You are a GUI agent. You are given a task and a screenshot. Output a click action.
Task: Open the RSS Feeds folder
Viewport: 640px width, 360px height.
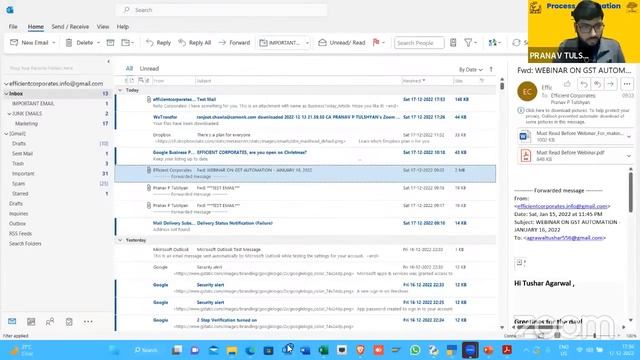pyautogui.click(x=20, y=234)
